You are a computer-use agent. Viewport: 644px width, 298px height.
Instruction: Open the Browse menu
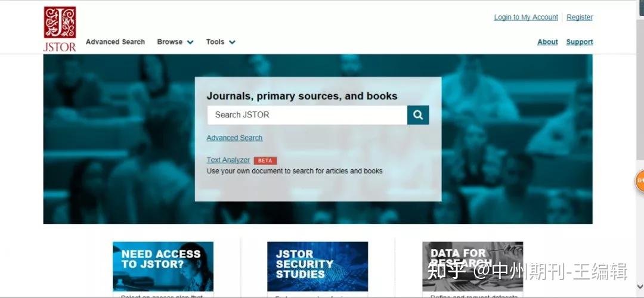169,42
